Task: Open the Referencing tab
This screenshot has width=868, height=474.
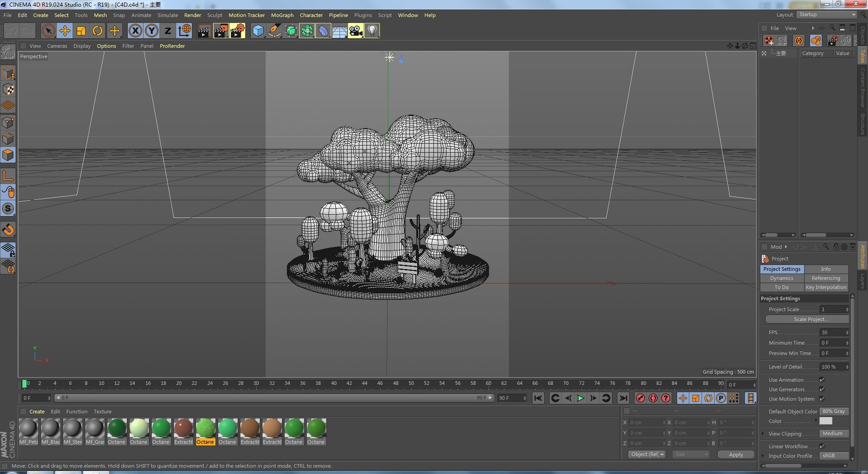Action: [826, 278]
